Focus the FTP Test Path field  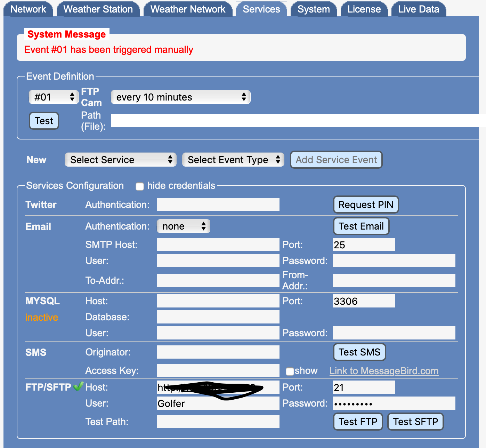click(218, 422)
